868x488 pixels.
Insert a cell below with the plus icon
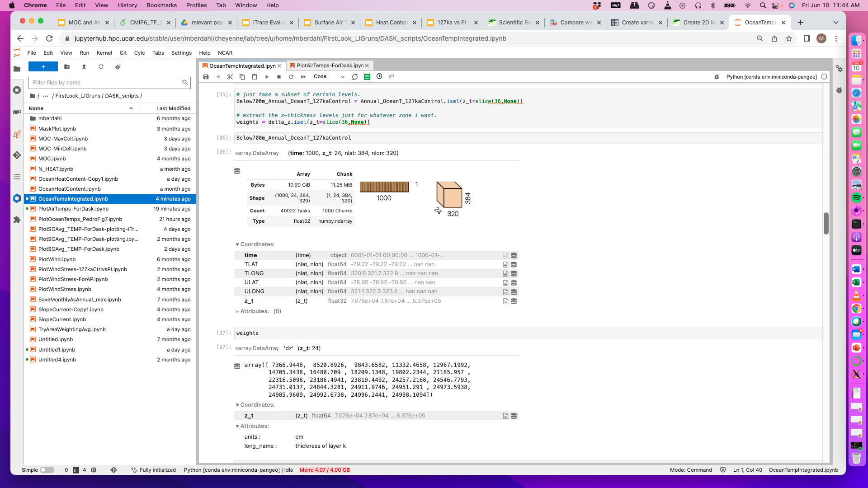point(218,77)
